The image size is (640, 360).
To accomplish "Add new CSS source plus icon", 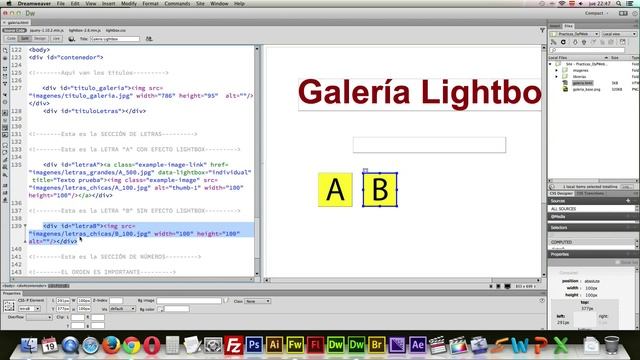I will (x=628, y=201).
